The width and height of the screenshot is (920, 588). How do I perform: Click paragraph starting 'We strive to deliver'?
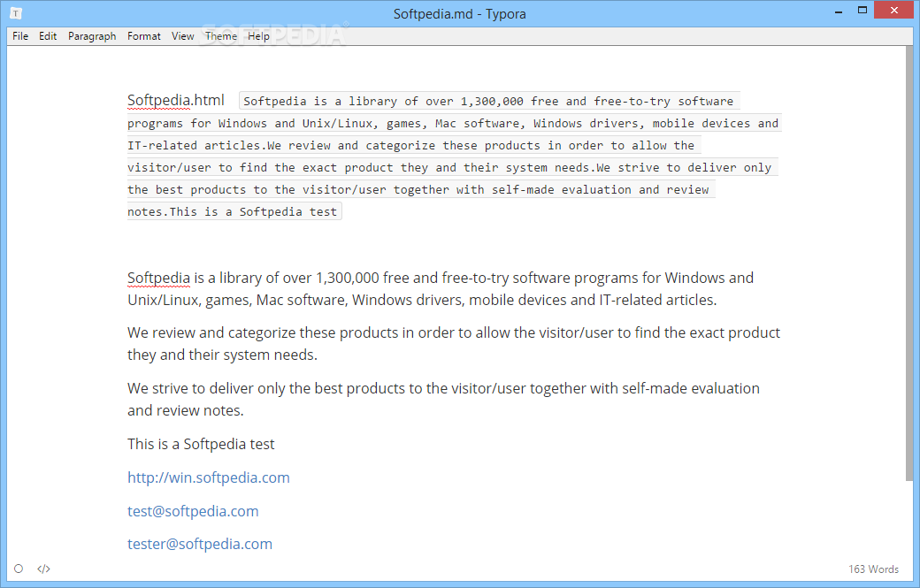coord(443,400)
